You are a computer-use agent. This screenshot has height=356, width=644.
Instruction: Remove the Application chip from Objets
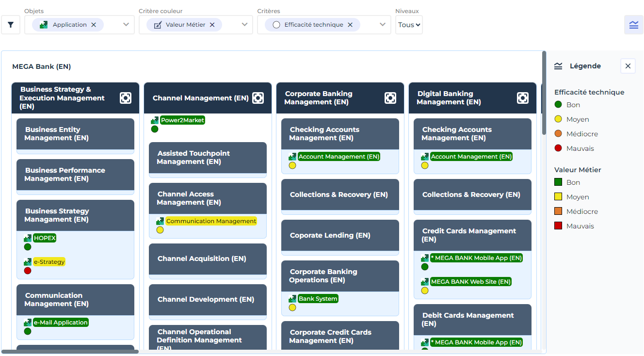(x=94, y=25)
